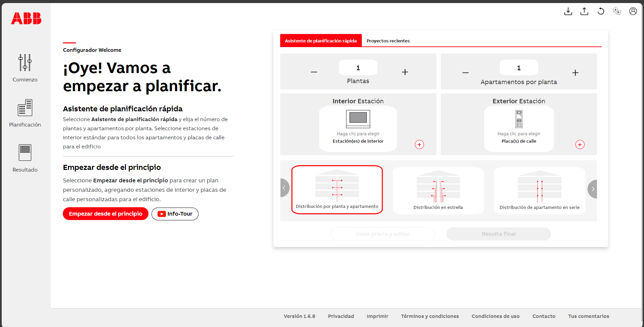
Task: Open the Asistente de planificación rápida tab
Action: 320,40
